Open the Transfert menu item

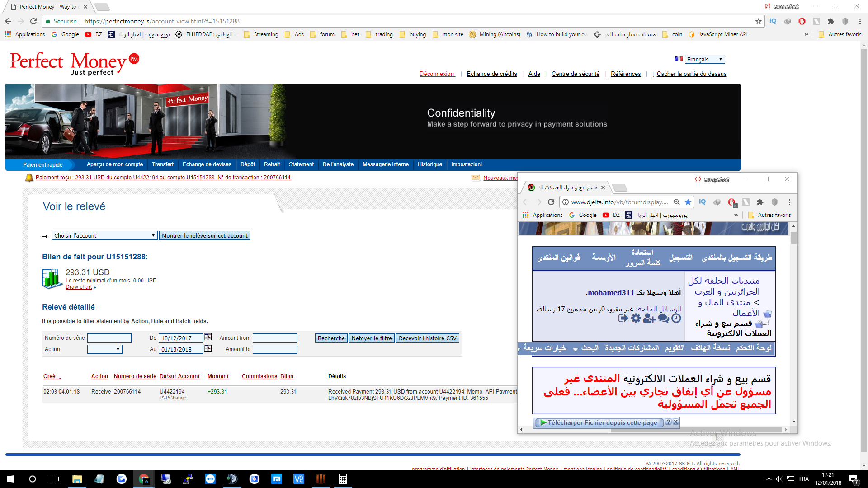click(x=163, y=164)
